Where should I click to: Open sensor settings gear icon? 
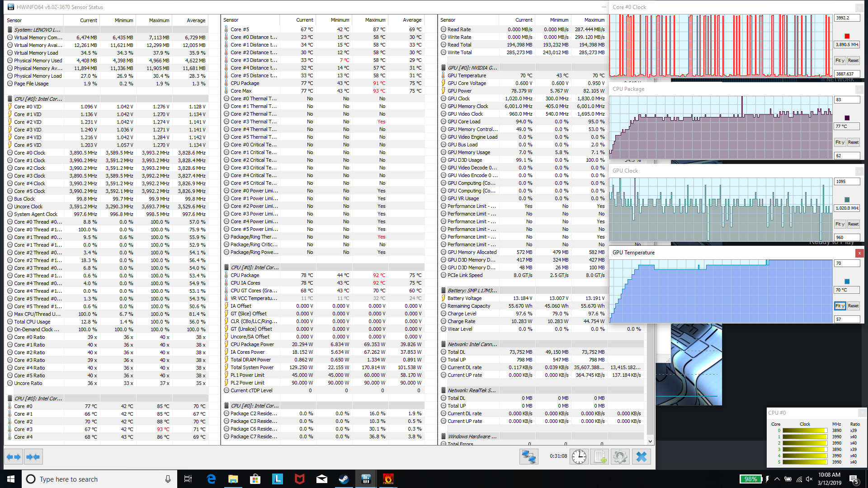tap(620, 457)
